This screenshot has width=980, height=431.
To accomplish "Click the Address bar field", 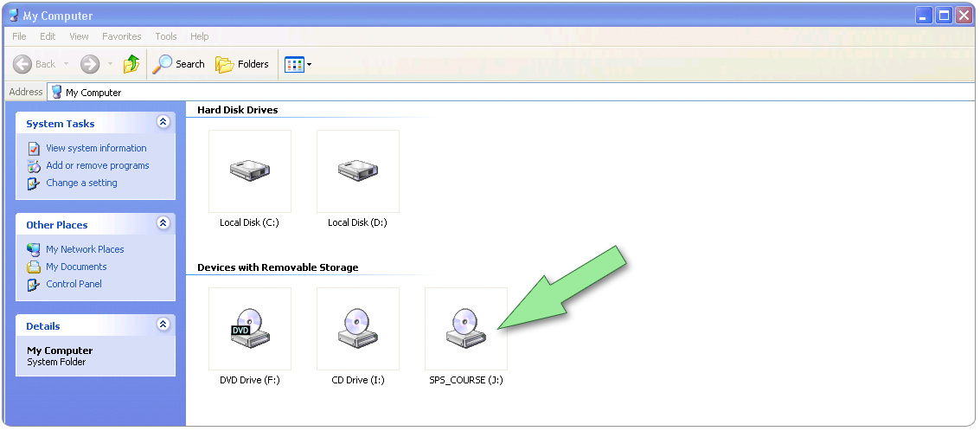I will (510, 92).
